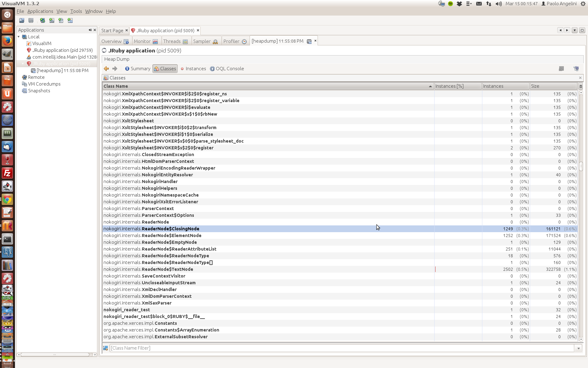
Task: Switch to the Monitor tab
Action: (x=146, y=41)
